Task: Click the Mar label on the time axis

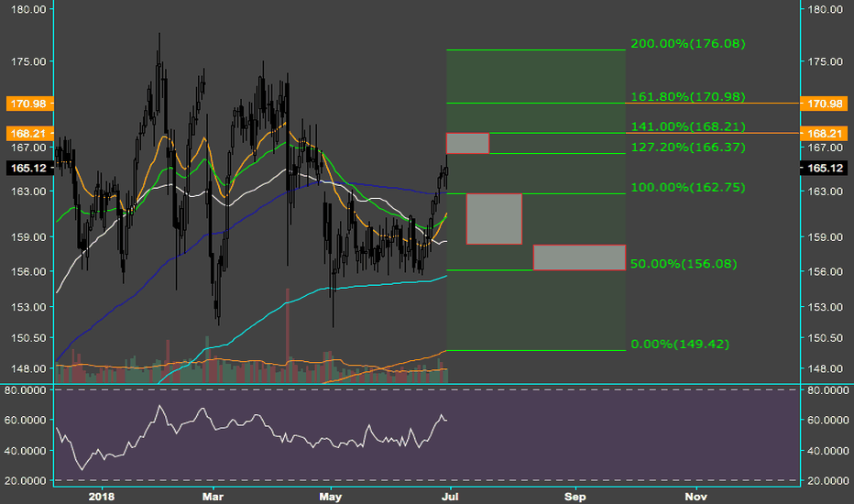Action: pyautogui.click(x=213, y=497)
